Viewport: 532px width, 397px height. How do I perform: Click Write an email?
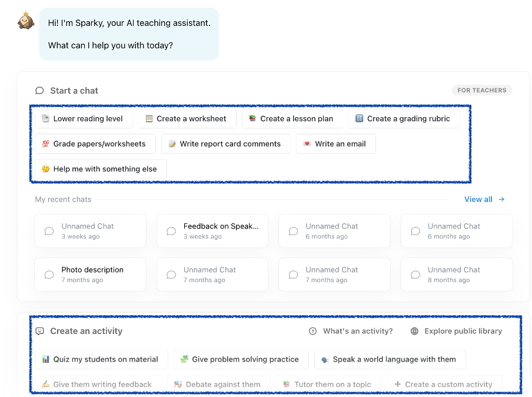335,144
